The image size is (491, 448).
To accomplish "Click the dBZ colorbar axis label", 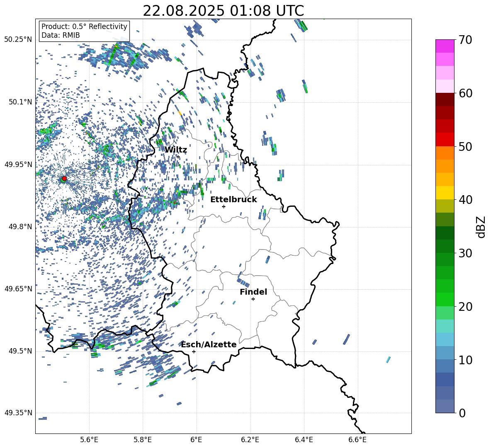I will click(x=481, y=227).
